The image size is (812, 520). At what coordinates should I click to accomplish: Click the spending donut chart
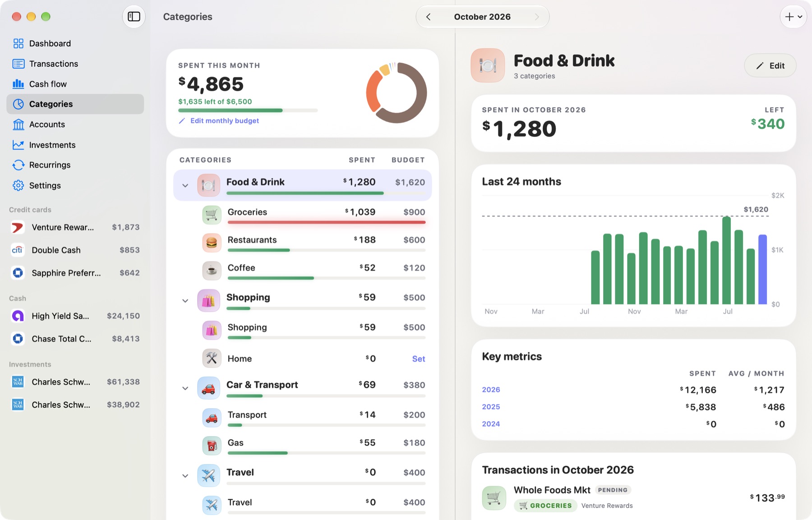tap(396, 93)
